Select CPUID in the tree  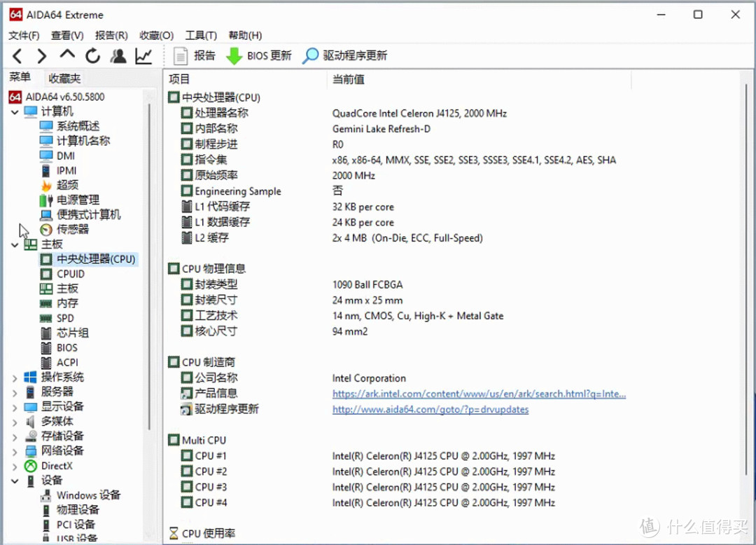click(x=63, y=274)
